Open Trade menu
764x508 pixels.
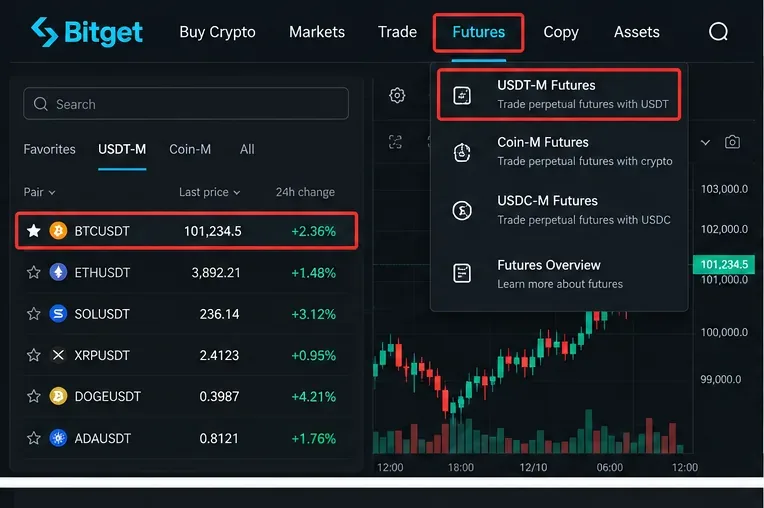point(397,32)
